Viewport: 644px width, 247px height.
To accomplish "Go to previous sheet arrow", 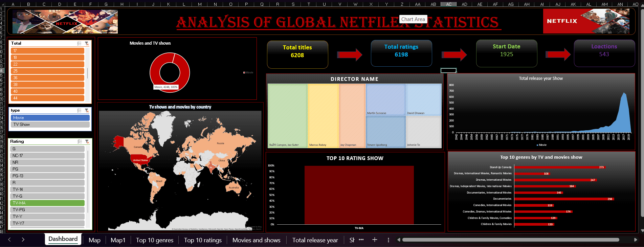I will pyautogui.click(x=9, y=240).
